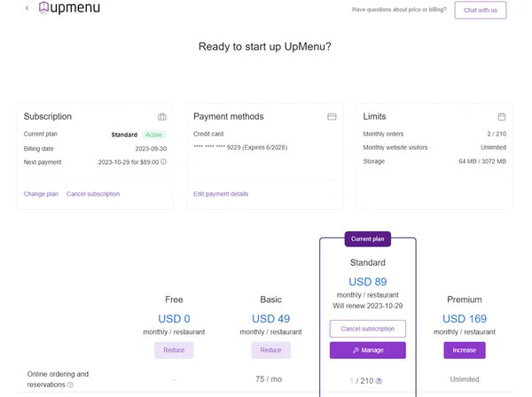Reduce to the Free plan
This screenshot has width=532, height=397.
(174, 350)
